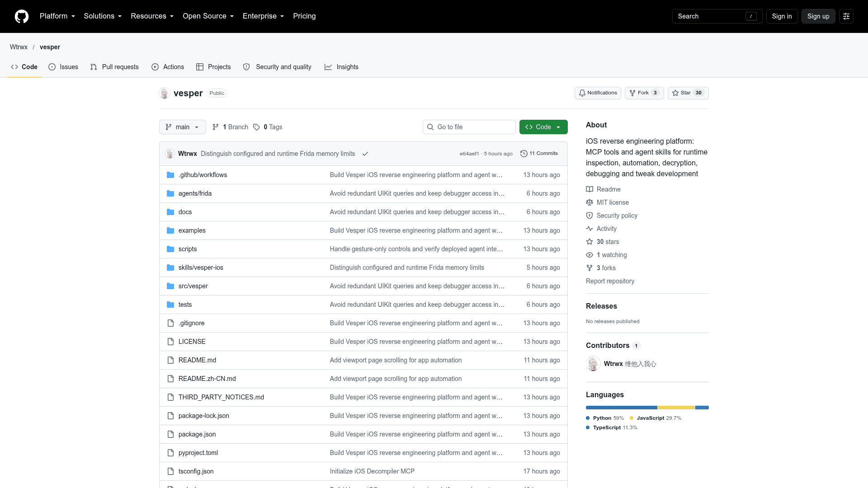Open the MIT license link
868x488 pixels.
(608, 202)
